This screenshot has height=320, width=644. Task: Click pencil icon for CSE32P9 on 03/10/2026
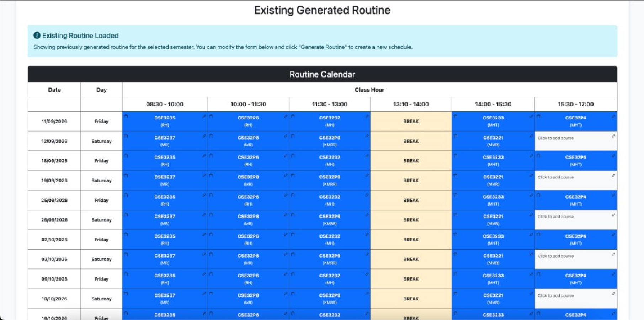367,254
